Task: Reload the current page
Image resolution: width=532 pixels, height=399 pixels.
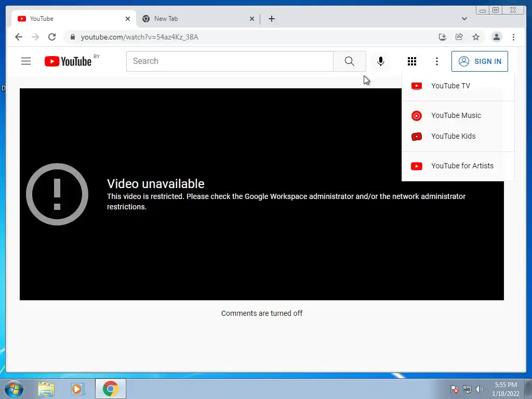Action: coord(52,37)
